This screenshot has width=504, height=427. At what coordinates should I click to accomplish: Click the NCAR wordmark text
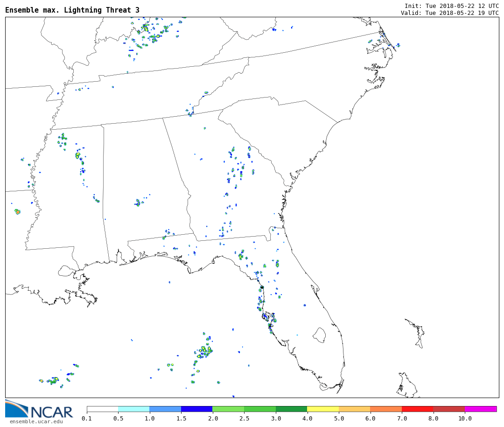[x=52, y=412]
